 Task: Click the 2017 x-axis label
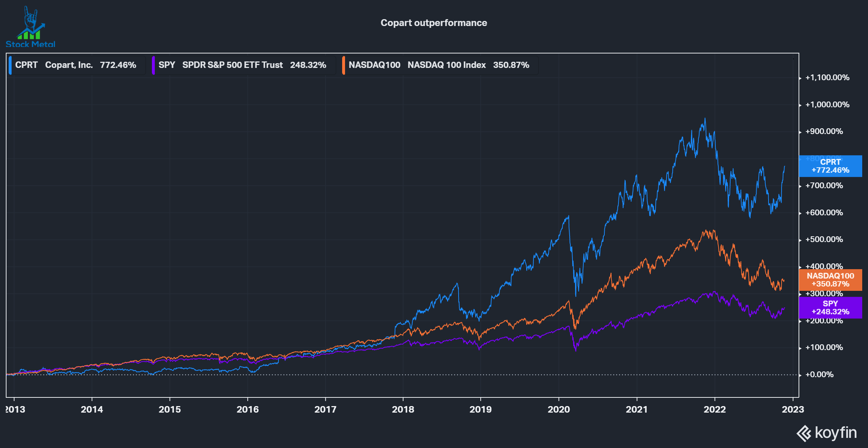tap(325, 409)
